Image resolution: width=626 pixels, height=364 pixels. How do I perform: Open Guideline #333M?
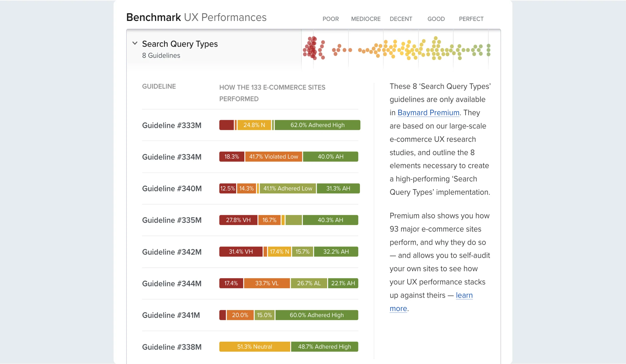172,125
